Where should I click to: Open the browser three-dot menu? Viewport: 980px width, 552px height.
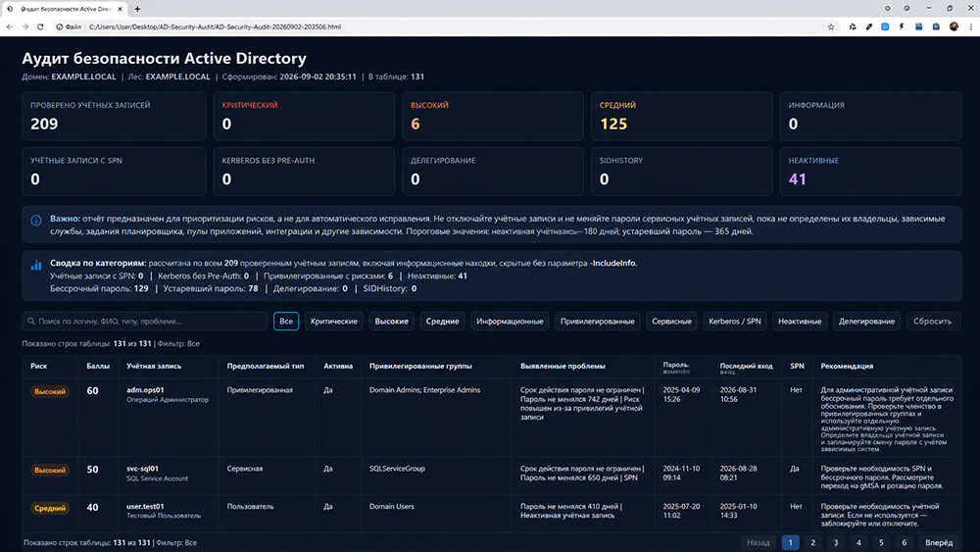tap(970, 26)
